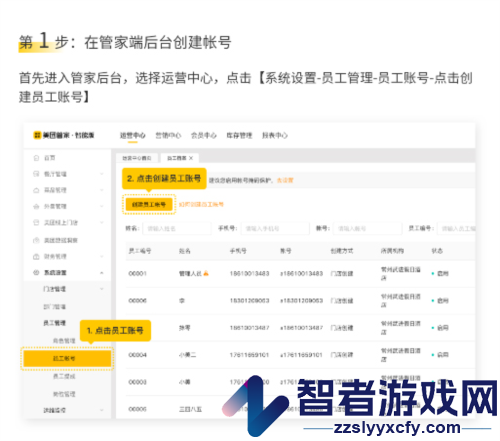Click employee number 00006 in the table
The image size is (500, 441).
click(137, 300)
